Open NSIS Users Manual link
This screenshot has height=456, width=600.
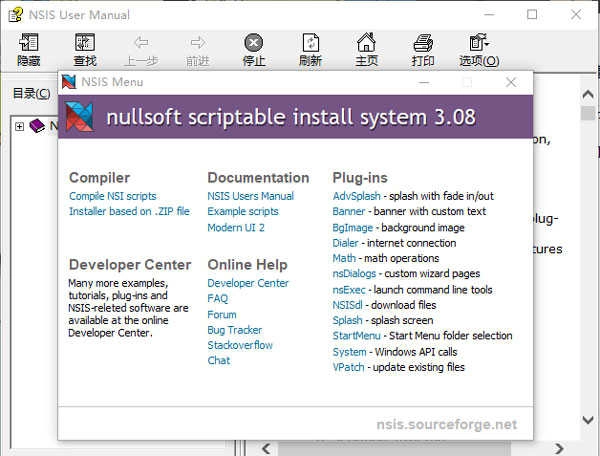[x=250, y=196]
